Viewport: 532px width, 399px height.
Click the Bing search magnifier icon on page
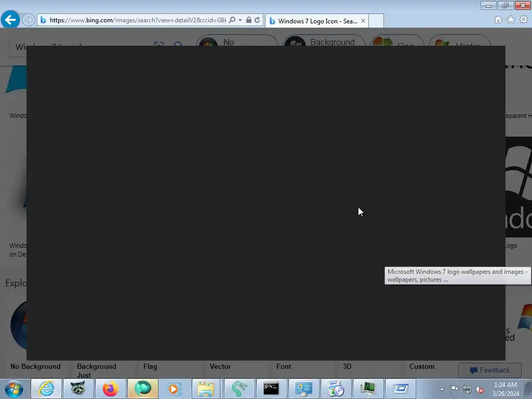[x=178, y=44]
